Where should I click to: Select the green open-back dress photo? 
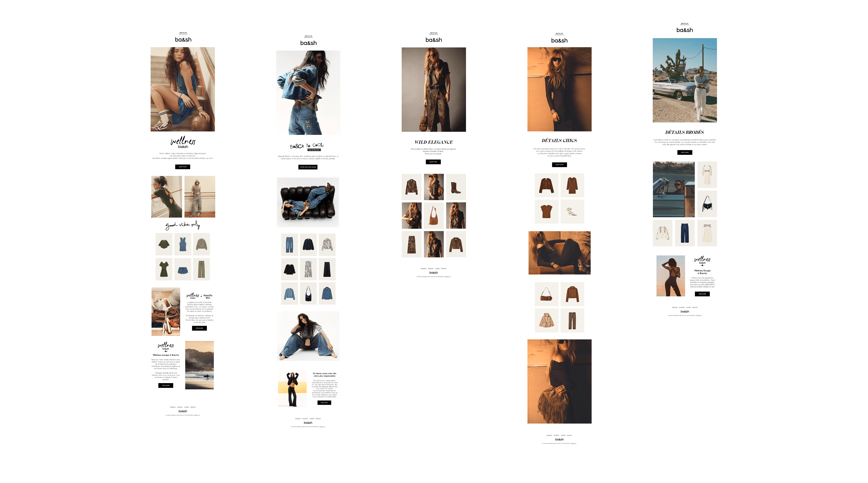[x=166, y=197]
